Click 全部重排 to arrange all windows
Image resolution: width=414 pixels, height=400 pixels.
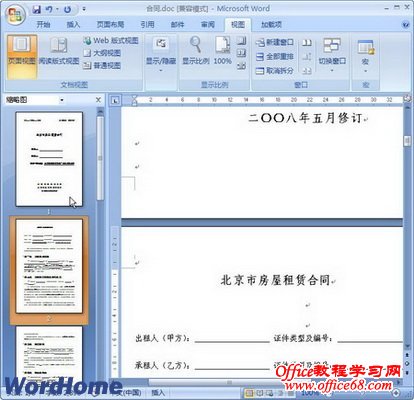coord(275,57)
